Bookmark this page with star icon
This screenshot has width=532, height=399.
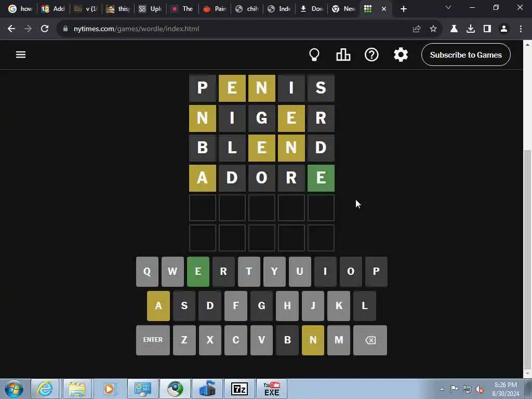click(x=433, y=29)
